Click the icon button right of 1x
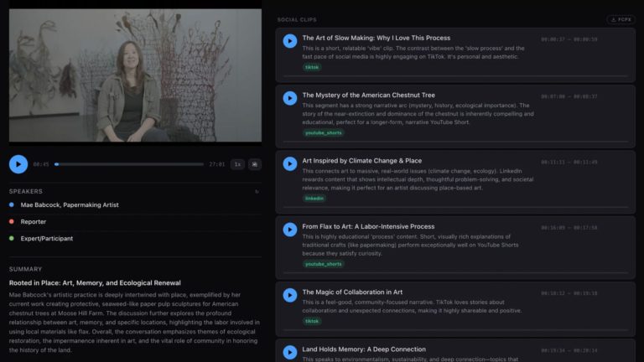The width and height of the screenshot is (644, 362). pos(255,164)
